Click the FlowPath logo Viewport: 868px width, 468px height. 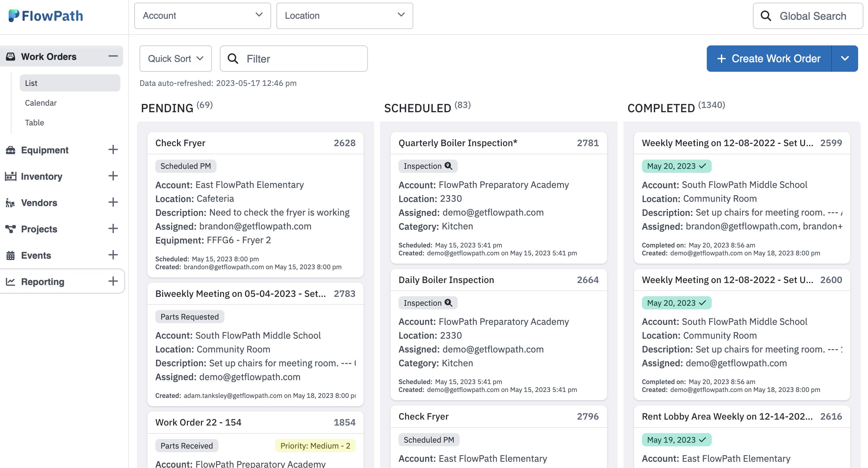46,15
